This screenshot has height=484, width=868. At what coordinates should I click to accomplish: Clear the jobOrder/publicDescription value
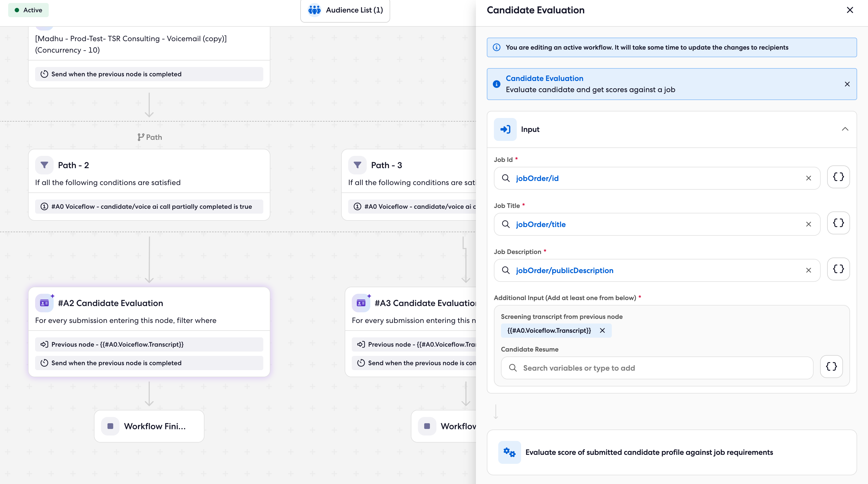point(808,271)
